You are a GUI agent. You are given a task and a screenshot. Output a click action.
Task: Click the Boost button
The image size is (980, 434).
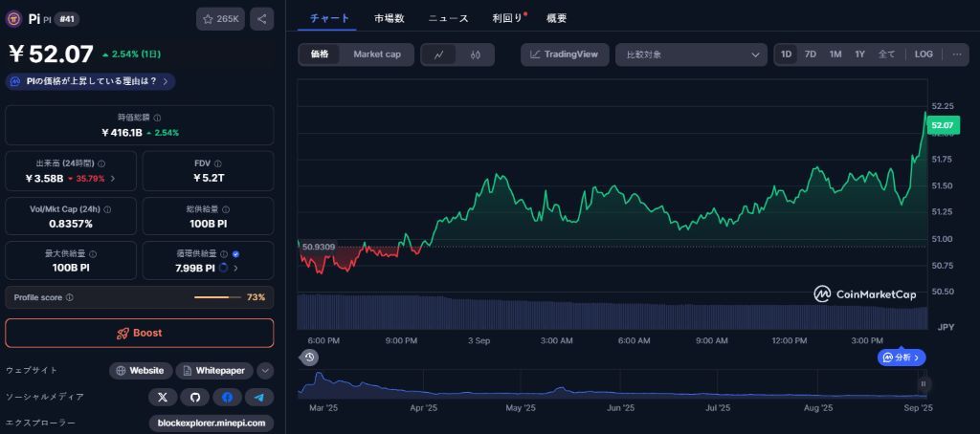tap(140, 333)
